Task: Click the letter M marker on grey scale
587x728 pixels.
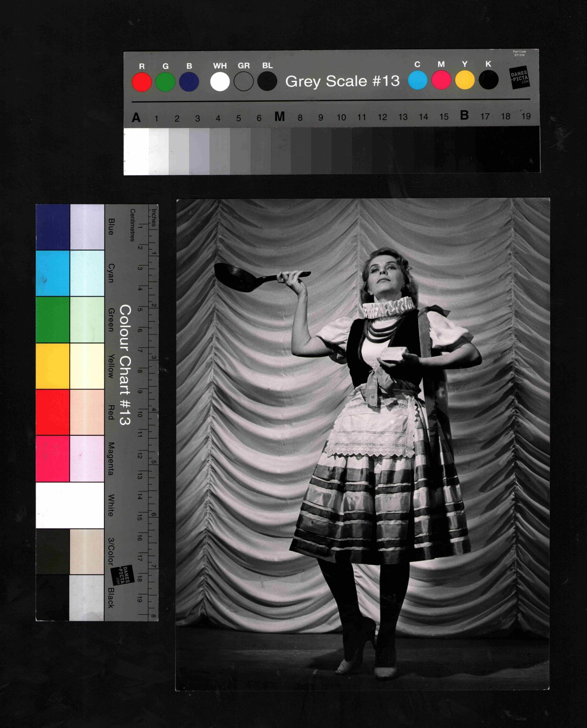Action: 279,117
